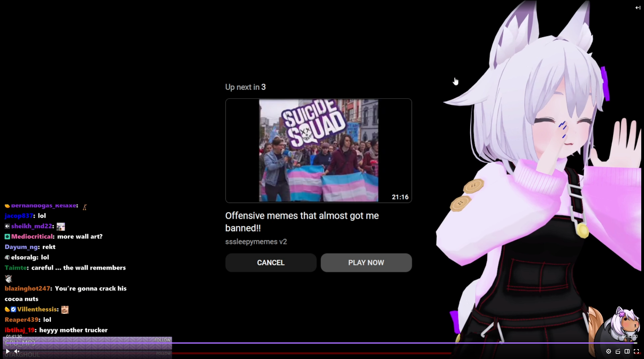The image size is (644, 359).
Task: Toggle theatre mode icon
Action: [x=627, y=351]
